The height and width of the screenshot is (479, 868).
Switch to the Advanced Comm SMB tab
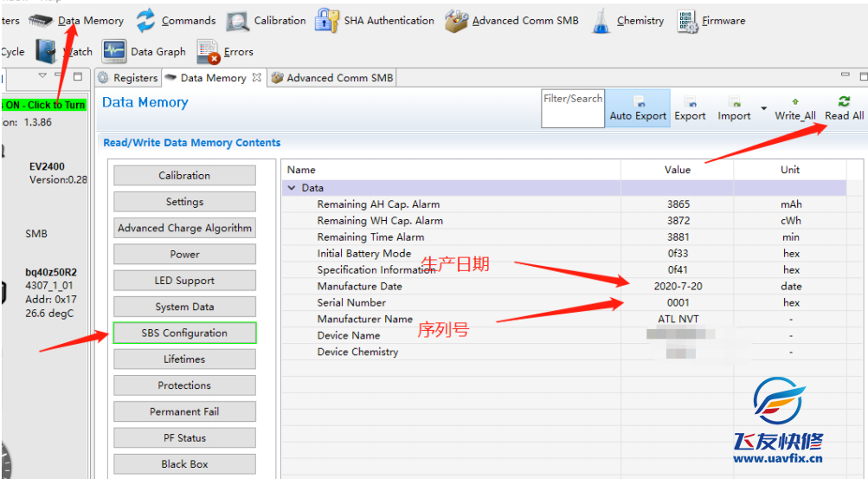coord(332,78)
